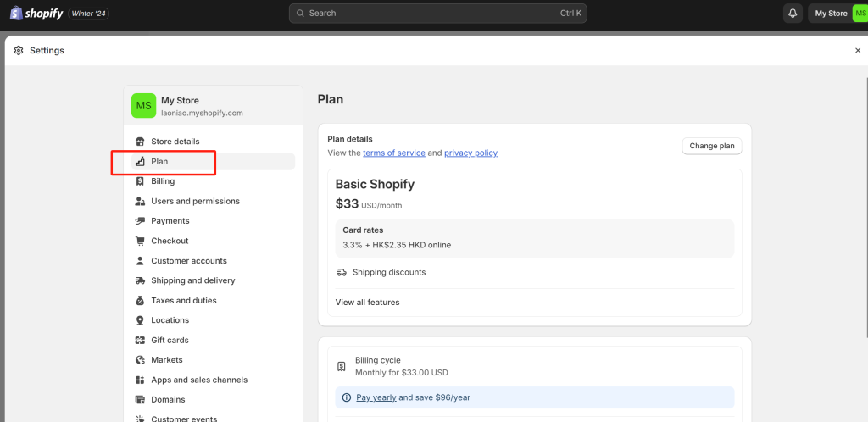
Task: Click the Checkout cart icon
Action: (140, 242)
